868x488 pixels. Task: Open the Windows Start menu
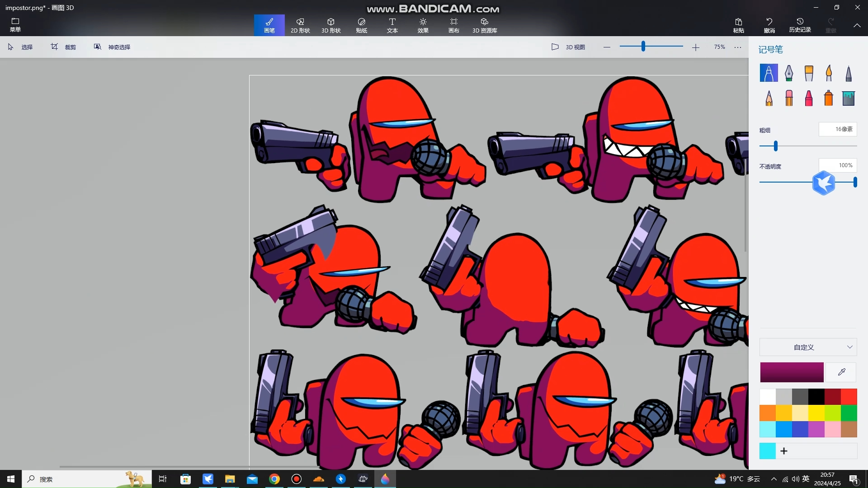(x=11, y=479)
